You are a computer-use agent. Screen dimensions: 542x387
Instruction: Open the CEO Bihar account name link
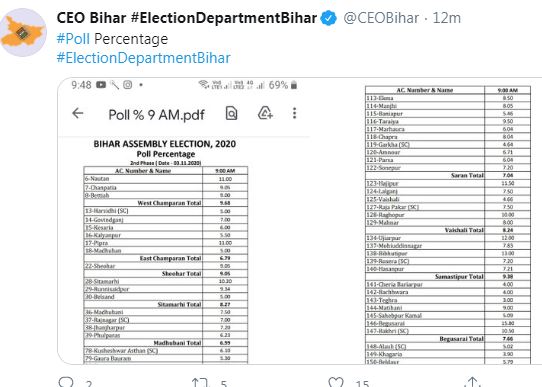[x=187, y=18]
